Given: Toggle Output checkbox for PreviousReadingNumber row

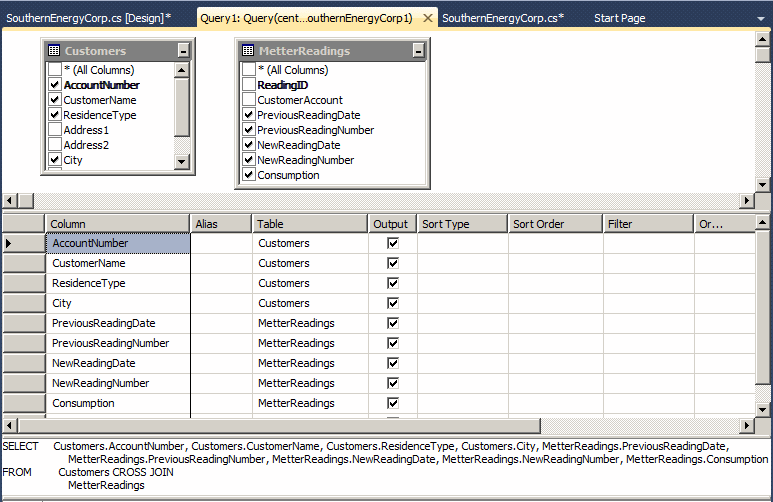Looking at the screenshot, I should coord(393,343).
